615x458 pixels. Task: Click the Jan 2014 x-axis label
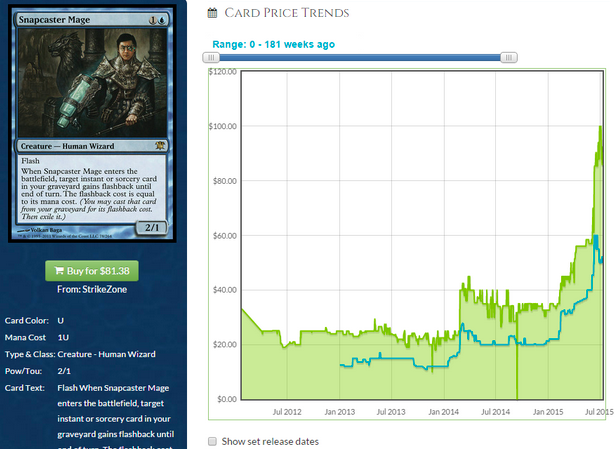pyautogui.click(x=444, y=412)
